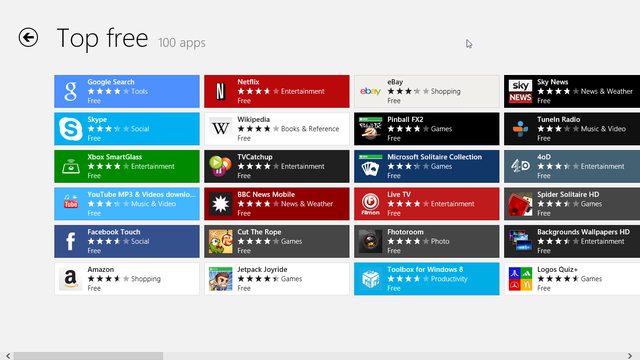
Task: Click Social label on Facebook Touch tile
Action: click(x=140, y=241)
